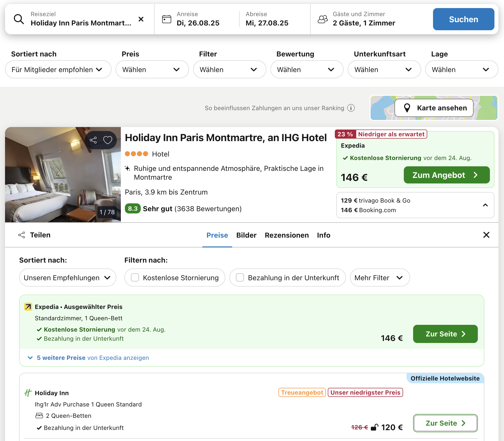Switch to the Bilder tab
The width and height of the screenshot is (504, 441).
(x=246, y=235)
